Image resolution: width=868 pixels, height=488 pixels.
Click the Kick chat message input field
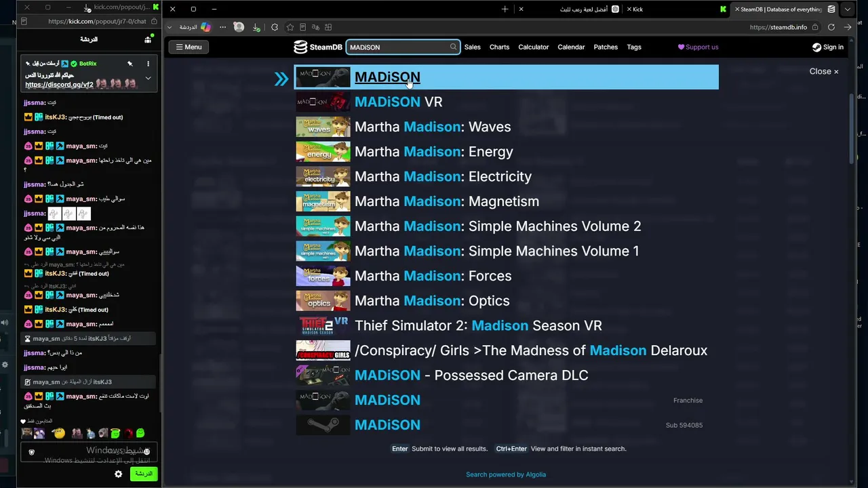89,452
